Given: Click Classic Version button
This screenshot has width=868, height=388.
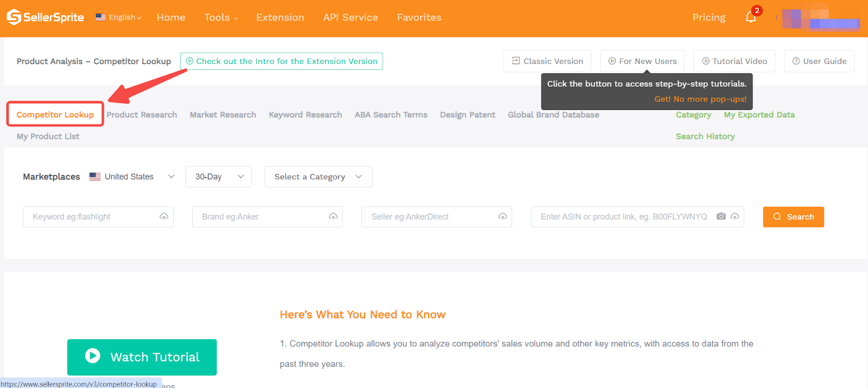Looking at the screenshot, I should click(547, 61).
